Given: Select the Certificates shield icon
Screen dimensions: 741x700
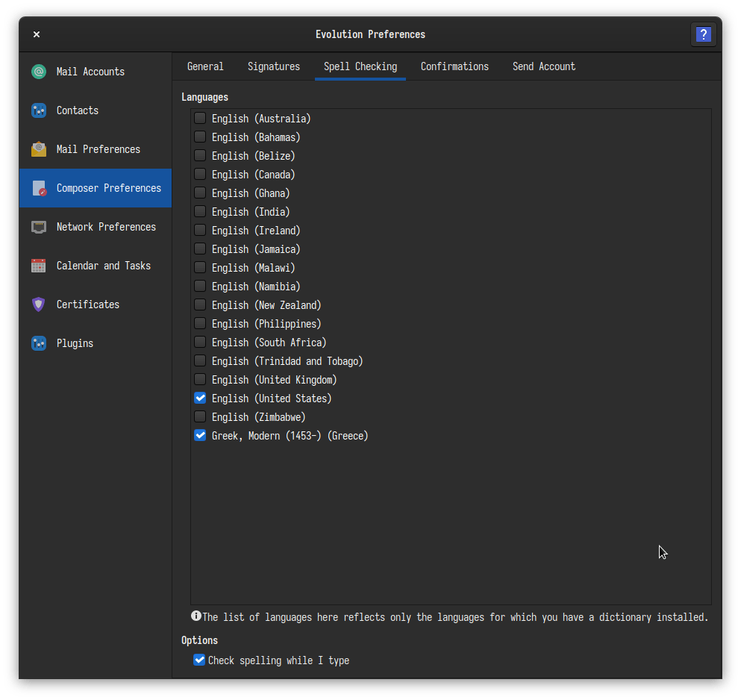Looking at the screenshot, I should tap(39, 304).
